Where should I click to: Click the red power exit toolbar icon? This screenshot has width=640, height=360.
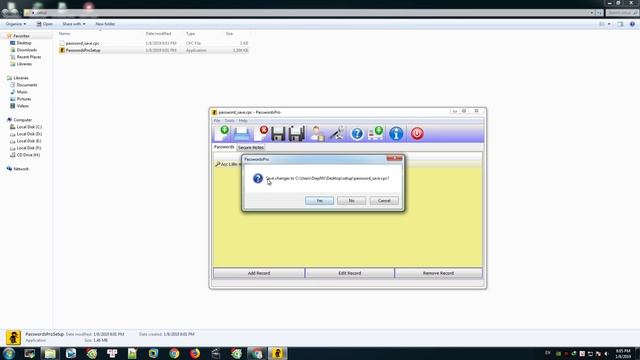[x=417, y=133]
